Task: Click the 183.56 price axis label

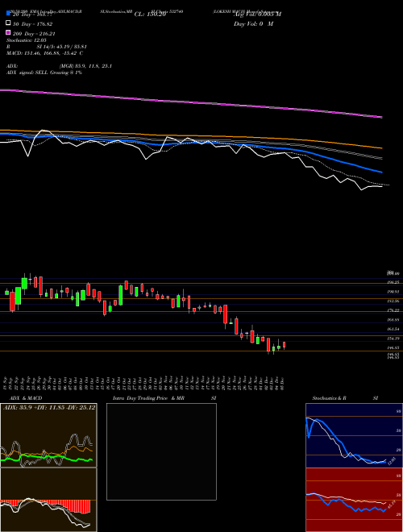Action: (x=393, y=301)
